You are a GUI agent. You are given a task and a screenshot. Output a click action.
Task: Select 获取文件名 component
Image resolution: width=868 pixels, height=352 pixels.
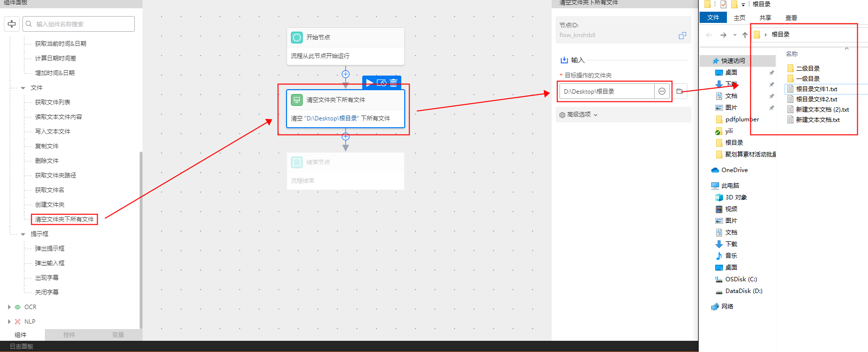(50, 190)
